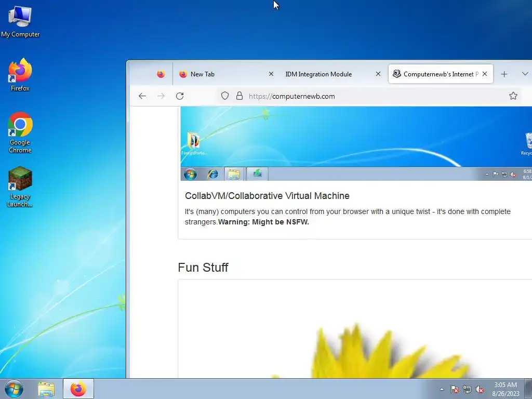This screenshot has height=399, width=532.
Task: Close the IDM Integration Module tab
Action: [x=378, y=74]
